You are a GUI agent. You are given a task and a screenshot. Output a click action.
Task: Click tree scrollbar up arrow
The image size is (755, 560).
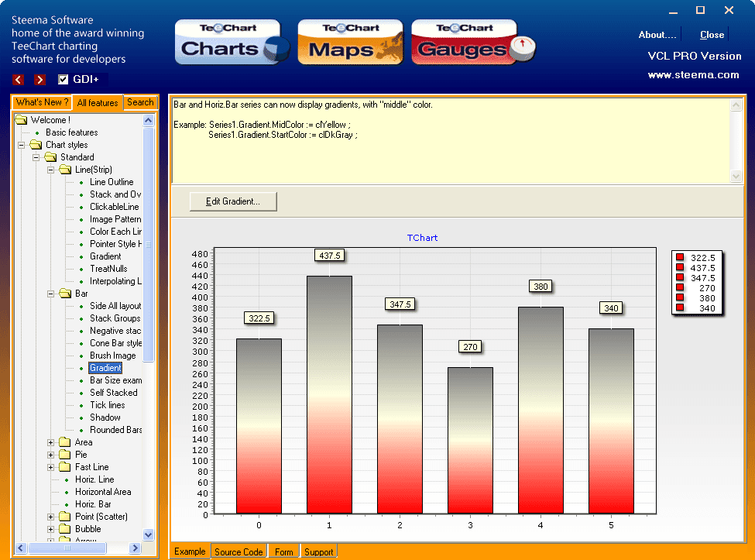(x=149, y=120)
